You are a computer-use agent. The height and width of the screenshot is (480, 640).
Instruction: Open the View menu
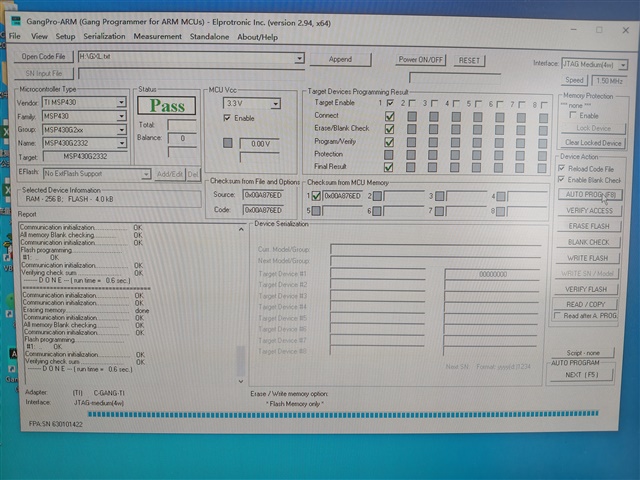tap(39, 36)
